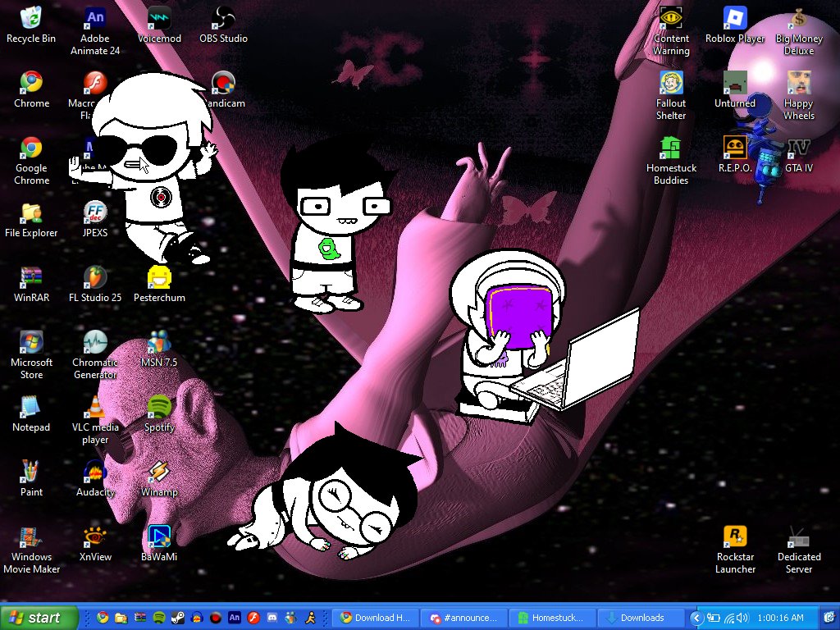Click AIM running-man icon in Quick Launch
The width and height of the screenshot is (840, 630).
tap(310, 618)
